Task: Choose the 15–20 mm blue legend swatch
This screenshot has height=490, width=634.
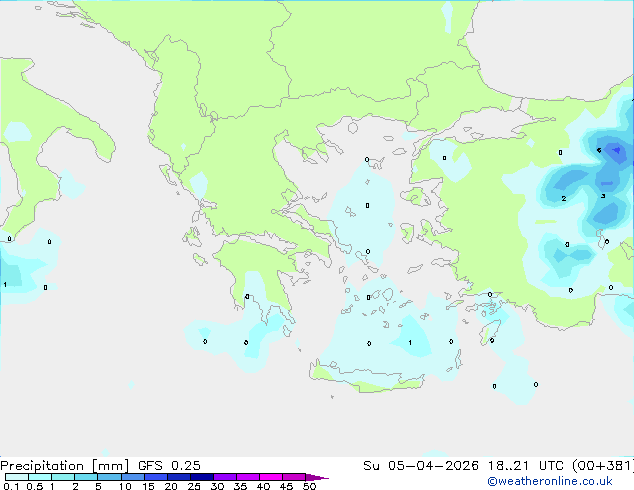Action: click(155, 477)
